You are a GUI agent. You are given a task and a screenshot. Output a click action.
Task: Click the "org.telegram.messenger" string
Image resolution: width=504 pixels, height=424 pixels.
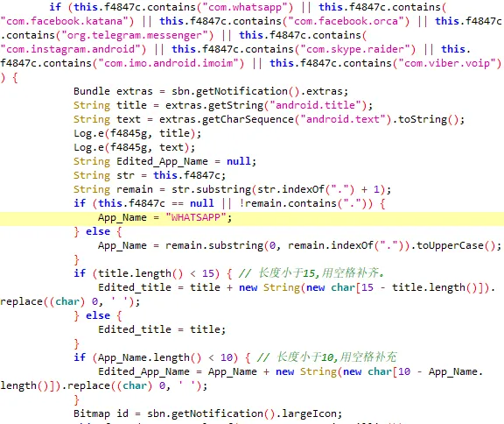pos(135,35)
